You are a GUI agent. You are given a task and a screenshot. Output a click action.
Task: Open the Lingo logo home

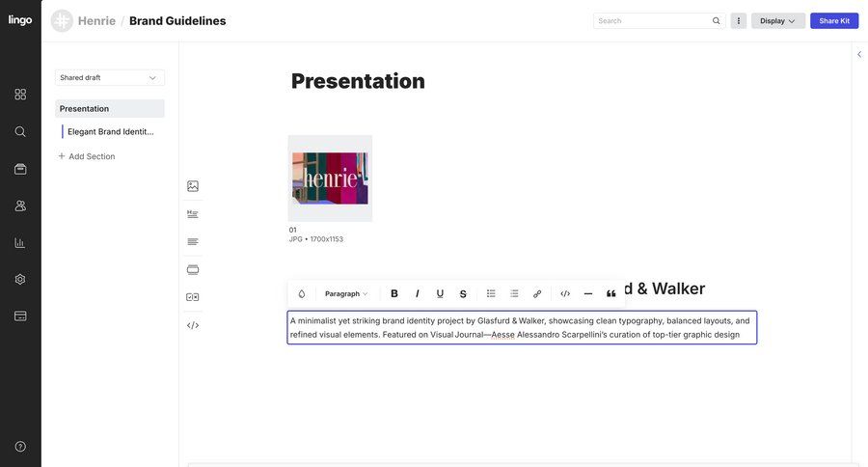(x=20, y=20)
